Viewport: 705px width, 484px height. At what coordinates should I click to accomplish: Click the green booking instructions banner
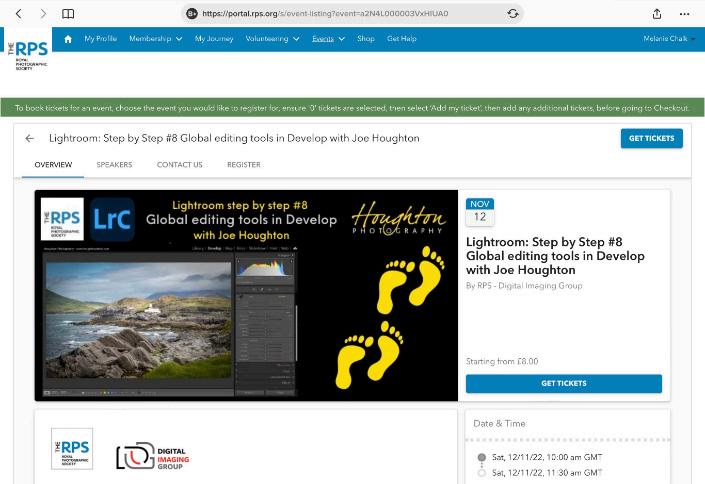tap(352, 108)
